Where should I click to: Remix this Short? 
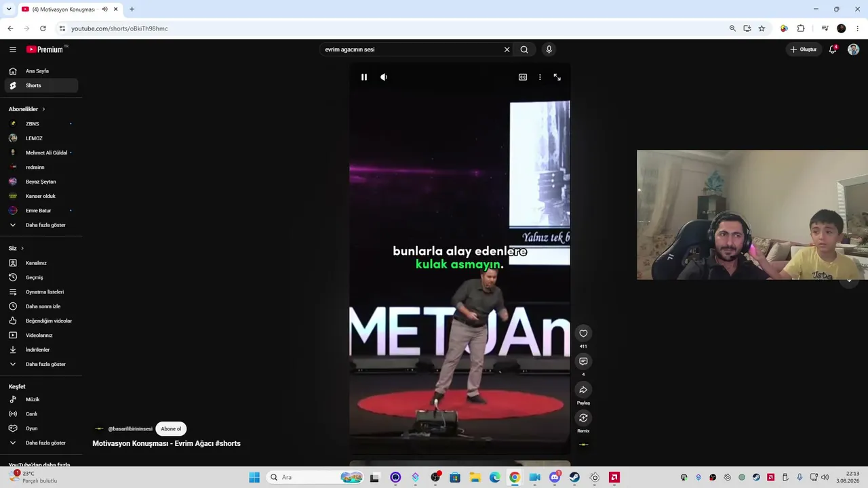(x=583, y=418)
